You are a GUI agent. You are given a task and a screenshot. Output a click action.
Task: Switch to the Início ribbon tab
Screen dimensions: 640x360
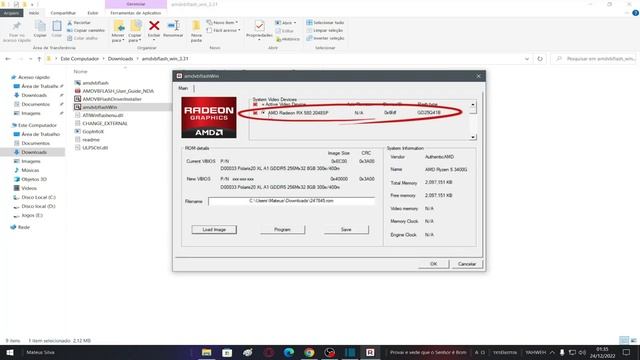tap(34, 13)
